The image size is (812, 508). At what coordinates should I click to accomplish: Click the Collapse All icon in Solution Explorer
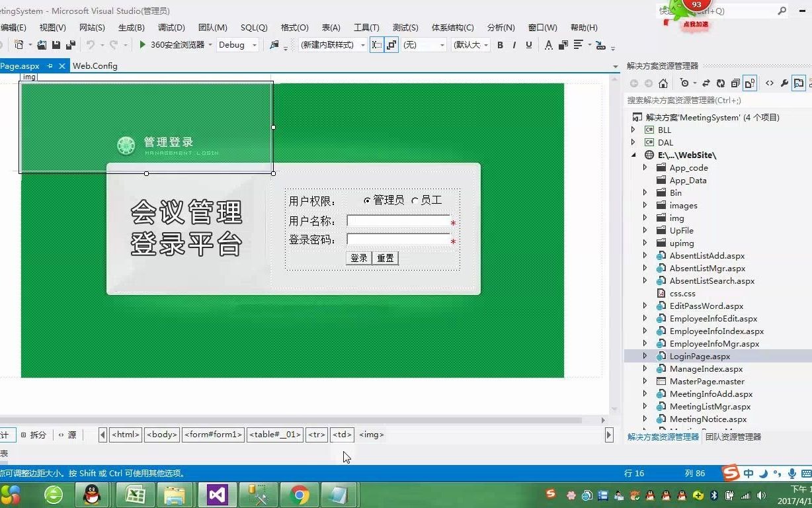click(736, 83)
